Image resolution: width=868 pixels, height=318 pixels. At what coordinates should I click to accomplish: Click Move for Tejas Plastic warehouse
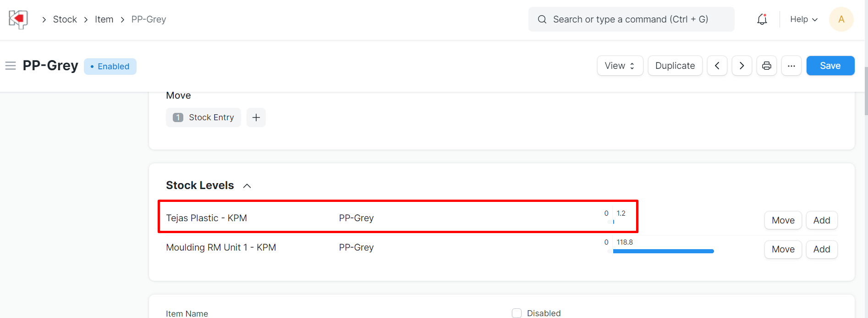coord(783,220)
